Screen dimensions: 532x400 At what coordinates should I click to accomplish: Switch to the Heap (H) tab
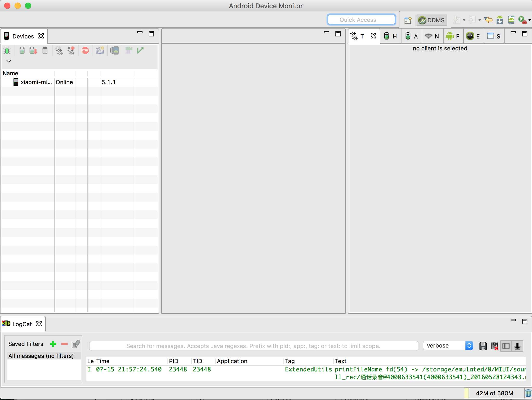391,36
